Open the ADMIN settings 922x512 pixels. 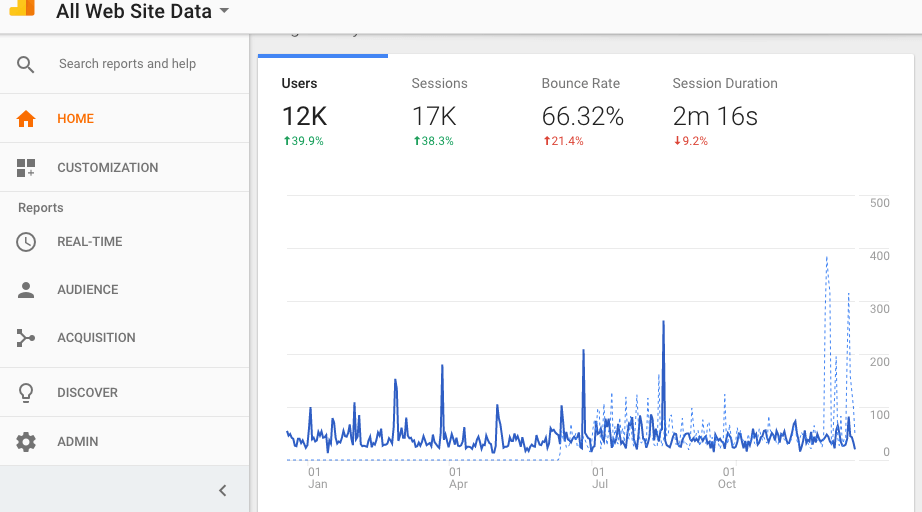78,441
